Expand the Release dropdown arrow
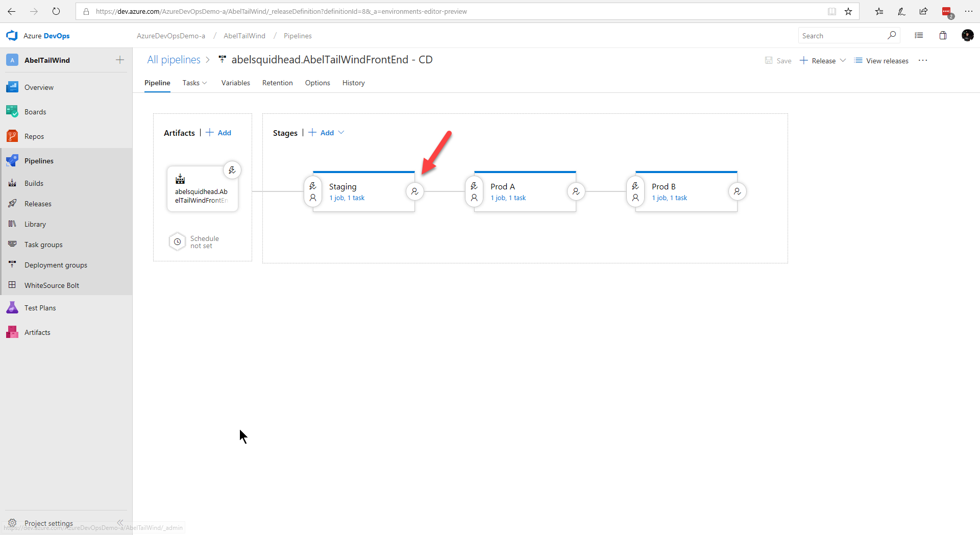The height and width of the screenshot is (535, 980). tap(843, 60)
